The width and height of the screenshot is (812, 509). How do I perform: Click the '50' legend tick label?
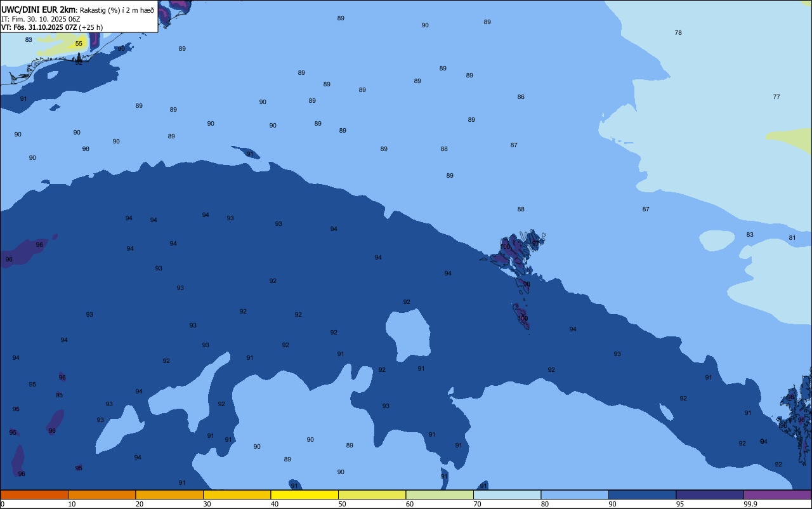click(343, 504)
